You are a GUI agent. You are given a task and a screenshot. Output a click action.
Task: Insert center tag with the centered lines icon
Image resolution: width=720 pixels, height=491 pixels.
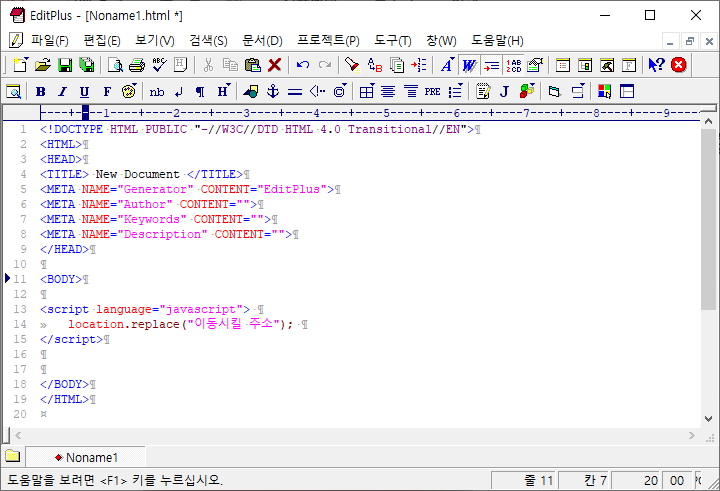(x=388, y=91)
